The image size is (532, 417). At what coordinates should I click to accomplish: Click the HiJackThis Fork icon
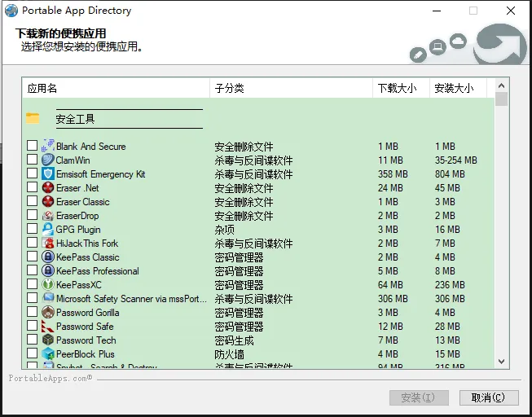tap(48, 243)
